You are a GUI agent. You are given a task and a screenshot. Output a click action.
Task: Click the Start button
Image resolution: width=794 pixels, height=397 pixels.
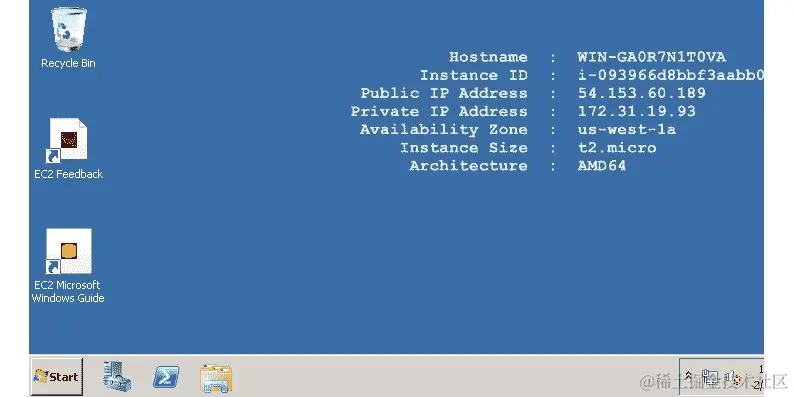(57, 377)
